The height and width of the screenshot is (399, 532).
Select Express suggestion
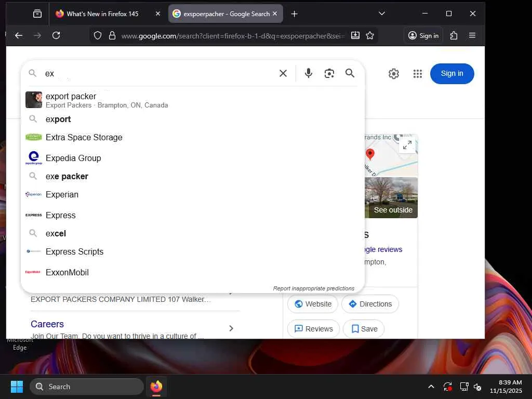192,215
